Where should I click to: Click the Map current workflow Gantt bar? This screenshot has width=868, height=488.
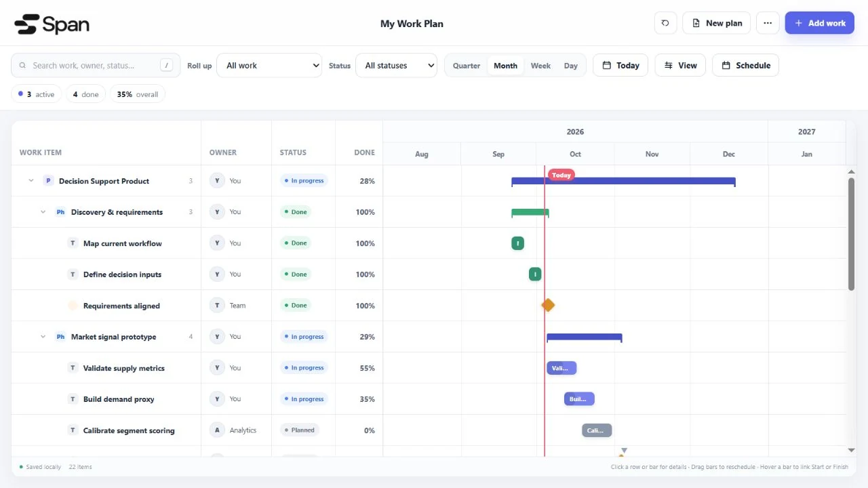click(517, 243)
